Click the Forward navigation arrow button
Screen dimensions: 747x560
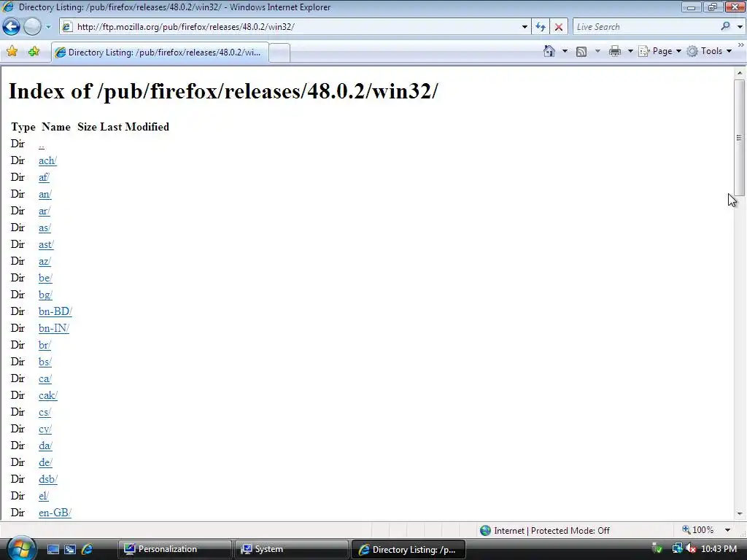coord(32,27)
